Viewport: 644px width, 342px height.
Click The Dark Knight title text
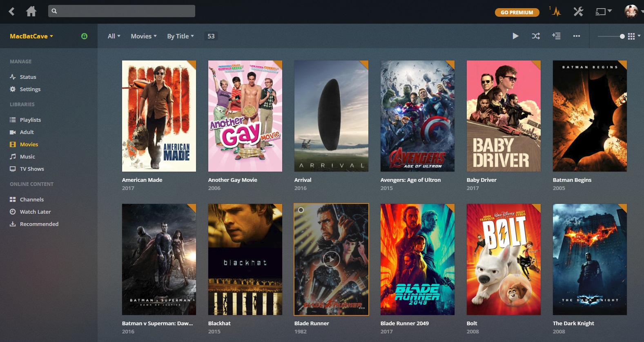tap(573, 323)
